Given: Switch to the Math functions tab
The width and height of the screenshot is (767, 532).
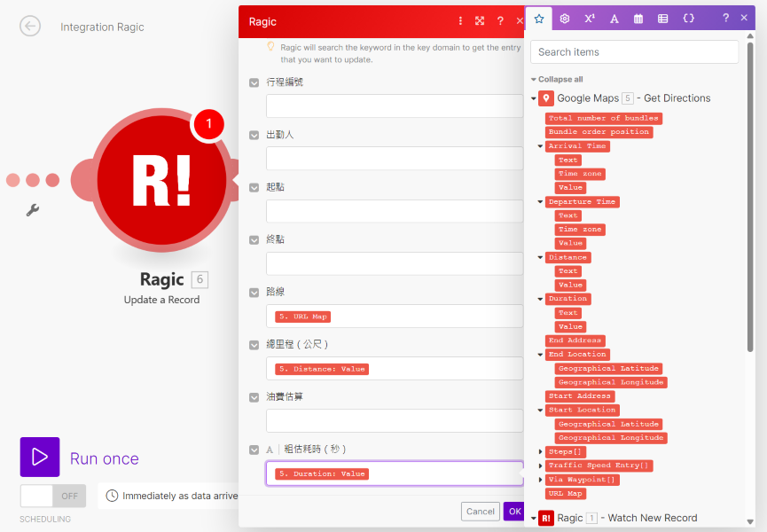Looking at the screenshot, I should [x=589, y=19].
